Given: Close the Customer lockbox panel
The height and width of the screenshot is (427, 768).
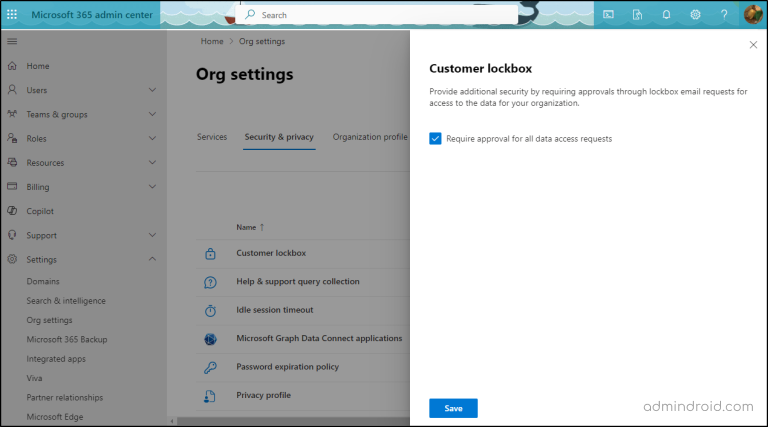Looking at the screenshot, I should point(753,45).
